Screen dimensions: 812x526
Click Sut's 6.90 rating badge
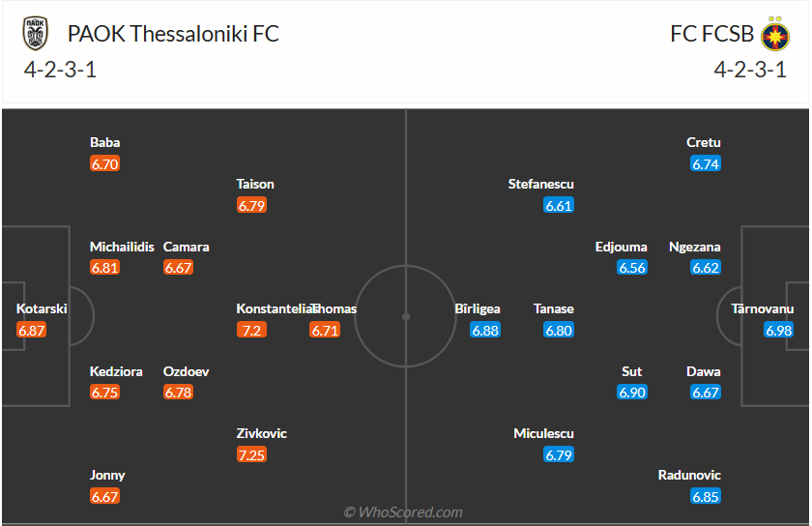(632, 393)
